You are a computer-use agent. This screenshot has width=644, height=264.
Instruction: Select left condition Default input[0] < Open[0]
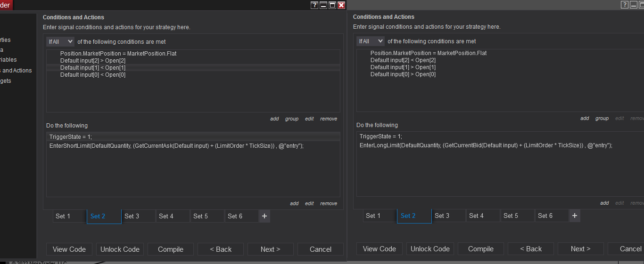click(93, 75)
